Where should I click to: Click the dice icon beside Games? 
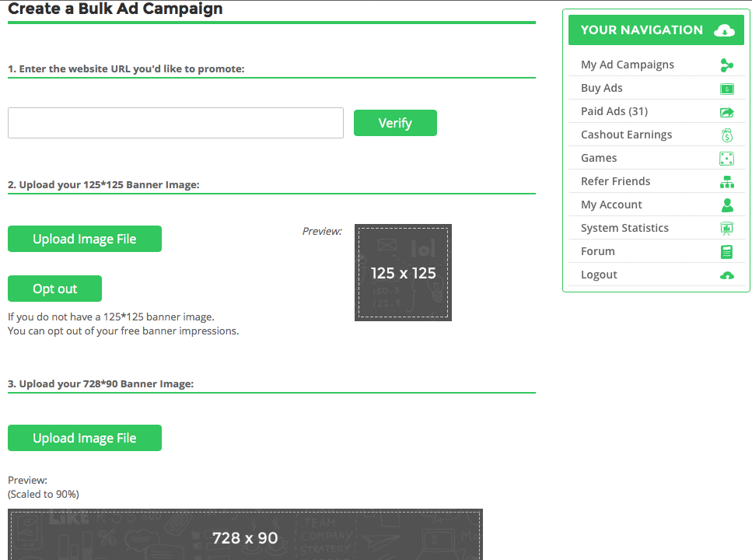click(x=726, y=159)
